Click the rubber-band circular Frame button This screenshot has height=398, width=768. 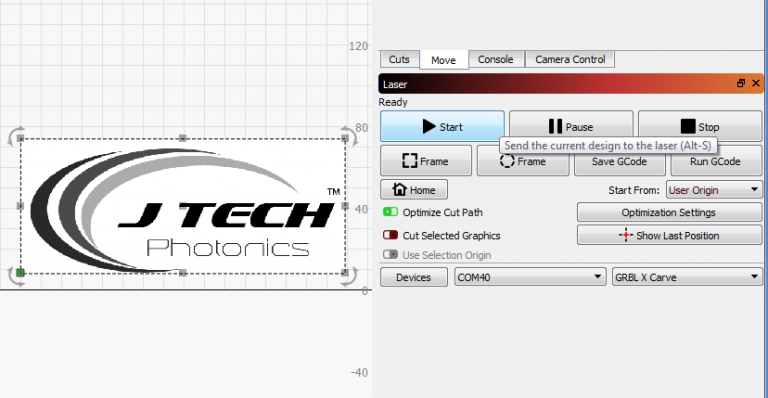tap(523, 161)
